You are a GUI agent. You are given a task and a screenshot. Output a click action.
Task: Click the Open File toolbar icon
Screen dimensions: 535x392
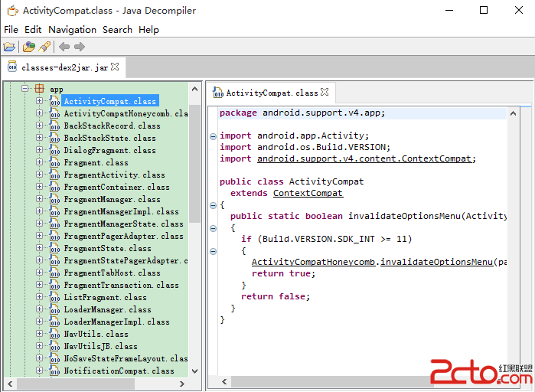pyautogui.click(x=10, y=47)
